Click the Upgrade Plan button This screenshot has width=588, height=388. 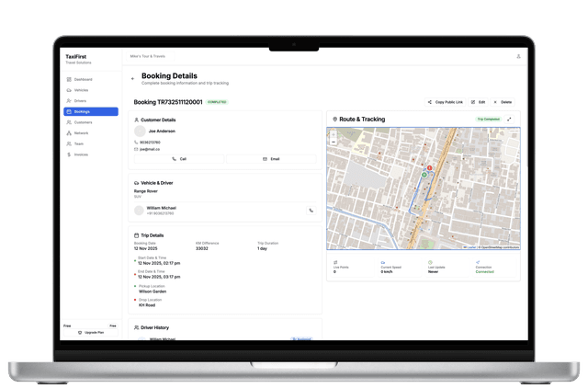pyautogui.click(x=90, y=332)
